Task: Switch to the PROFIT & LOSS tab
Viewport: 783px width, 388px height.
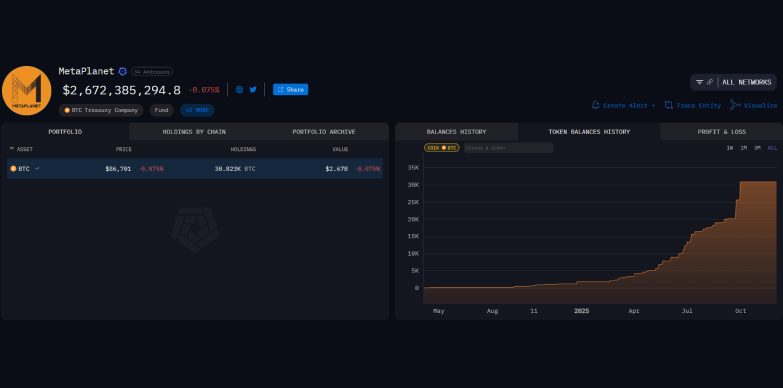Action: point(722,132)
